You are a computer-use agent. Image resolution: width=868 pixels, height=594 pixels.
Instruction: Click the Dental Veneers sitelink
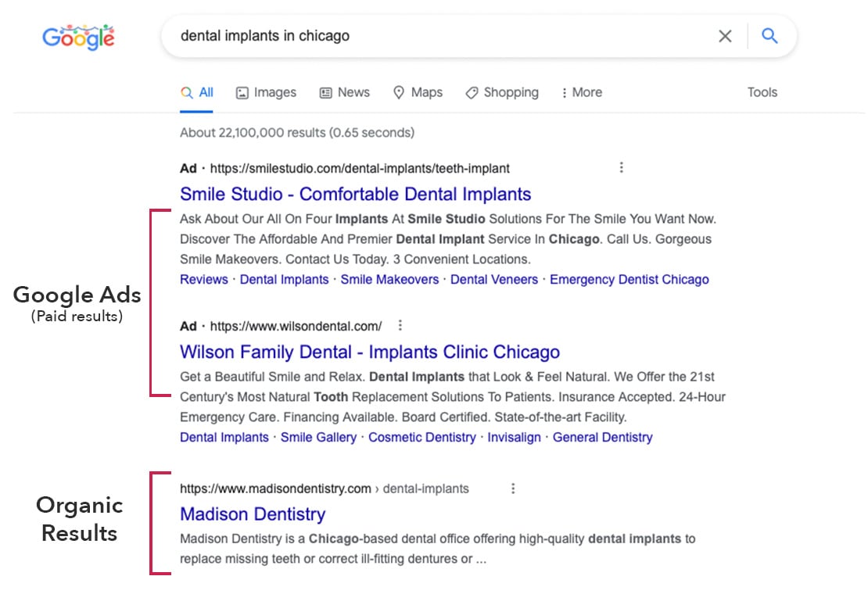493,280
